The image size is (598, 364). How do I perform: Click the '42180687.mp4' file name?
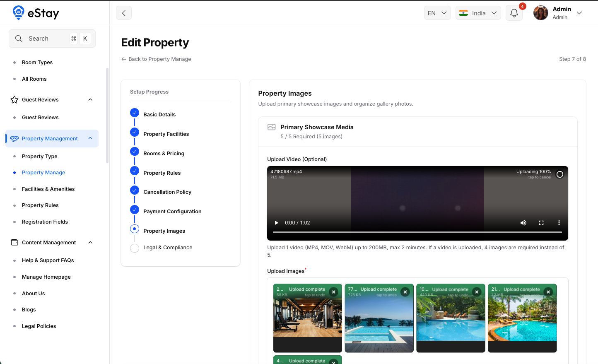(286, 171)
